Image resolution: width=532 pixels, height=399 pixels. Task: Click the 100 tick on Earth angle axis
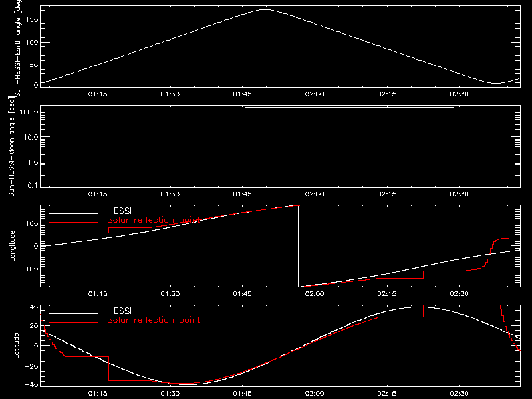point(32,42)
